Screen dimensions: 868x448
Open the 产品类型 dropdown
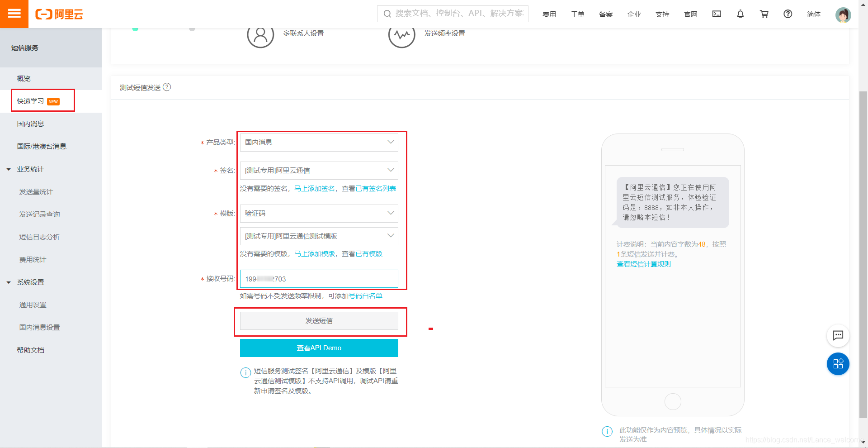point(319,142)
